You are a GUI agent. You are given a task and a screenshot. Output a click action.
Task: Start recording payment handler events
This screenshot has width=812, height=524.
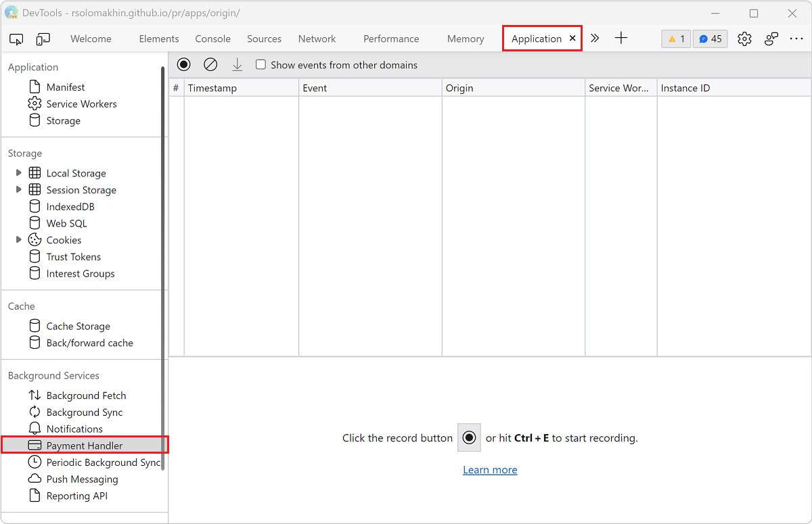point(183,64)
